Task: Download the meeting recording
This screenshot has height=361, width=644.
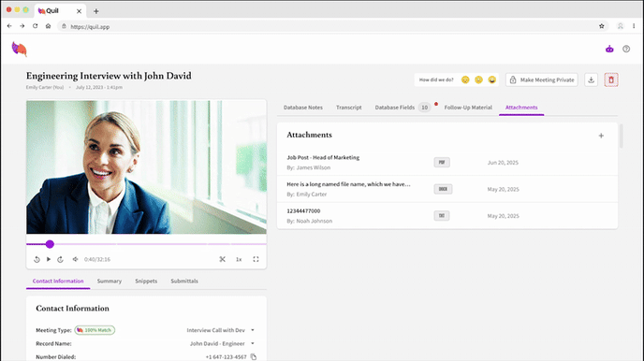Action: click(x=591, y=80)
